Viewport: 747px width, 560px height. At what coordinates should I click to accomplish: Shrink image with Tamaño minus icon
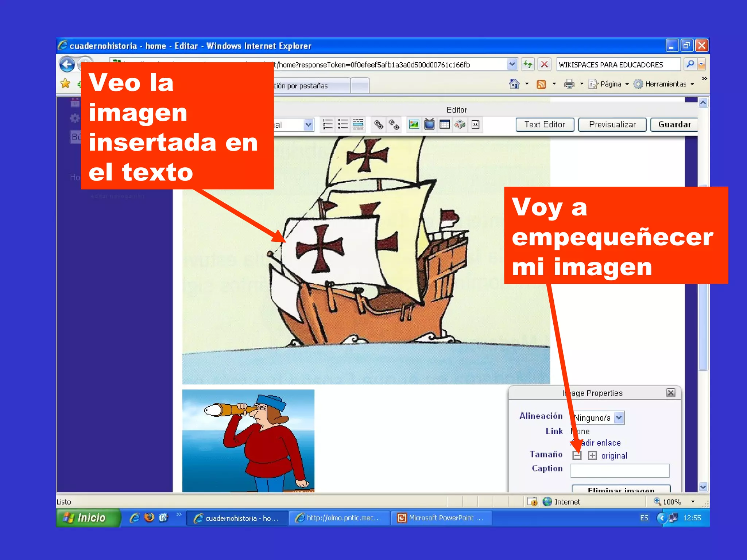click(577, 455)
